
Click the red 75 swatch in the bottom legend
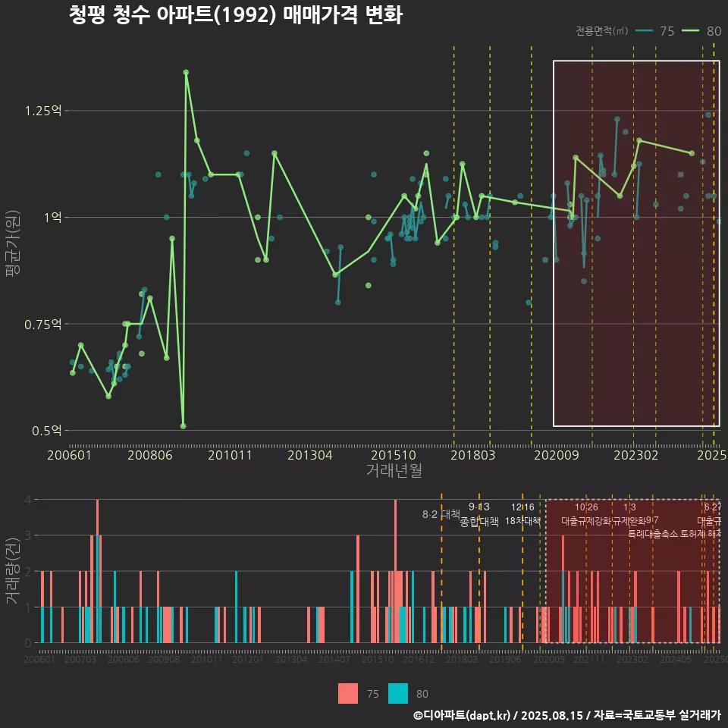click(348, 694)
